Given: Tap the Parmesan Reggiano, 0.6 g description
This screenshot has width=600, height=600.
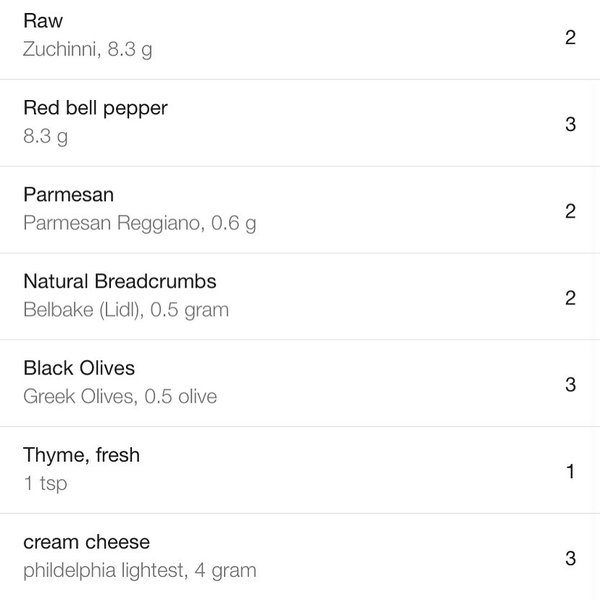Looking at the screenshot, I should [x=139, y=223].
